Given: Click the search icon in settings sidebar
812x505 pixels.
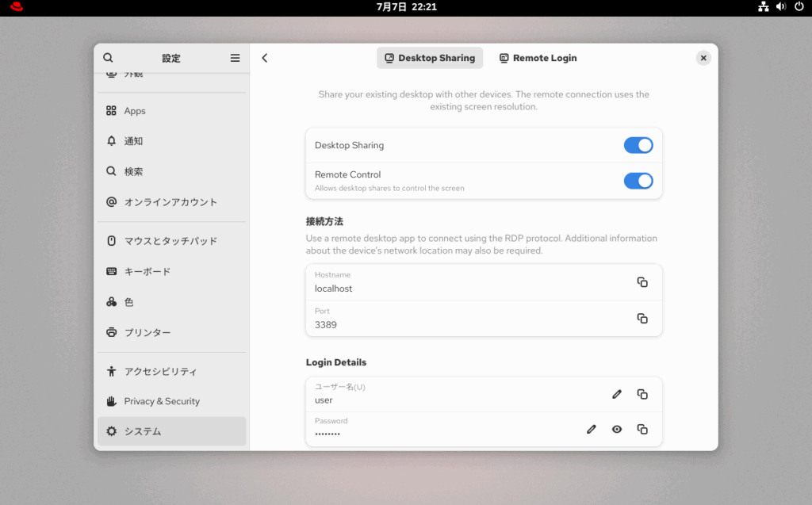Looking at the screenshot, I should coord(108,58).
